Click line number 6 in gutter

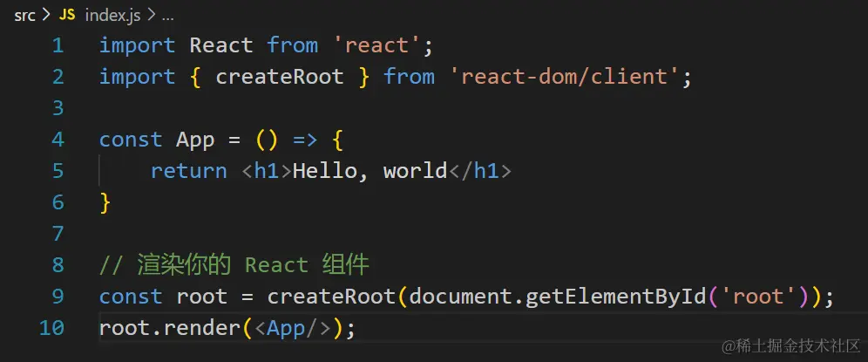coord(58,202)
